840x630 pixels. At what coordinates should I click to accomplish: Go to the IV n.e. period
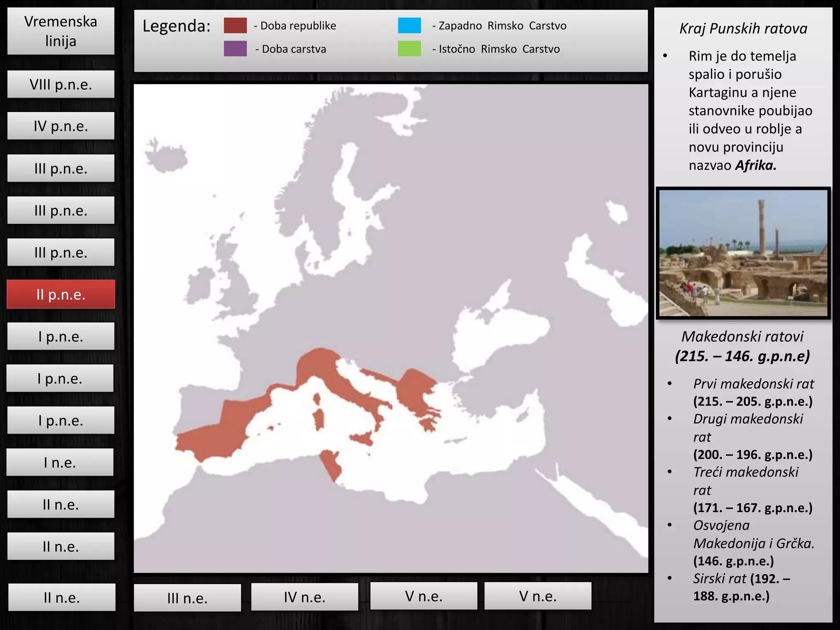coord(304,597)
